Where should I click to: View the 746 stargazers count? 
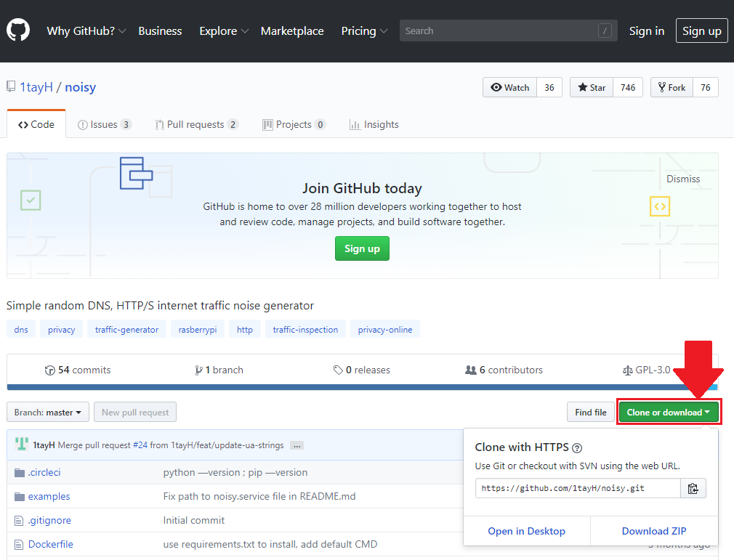[628, 87]
